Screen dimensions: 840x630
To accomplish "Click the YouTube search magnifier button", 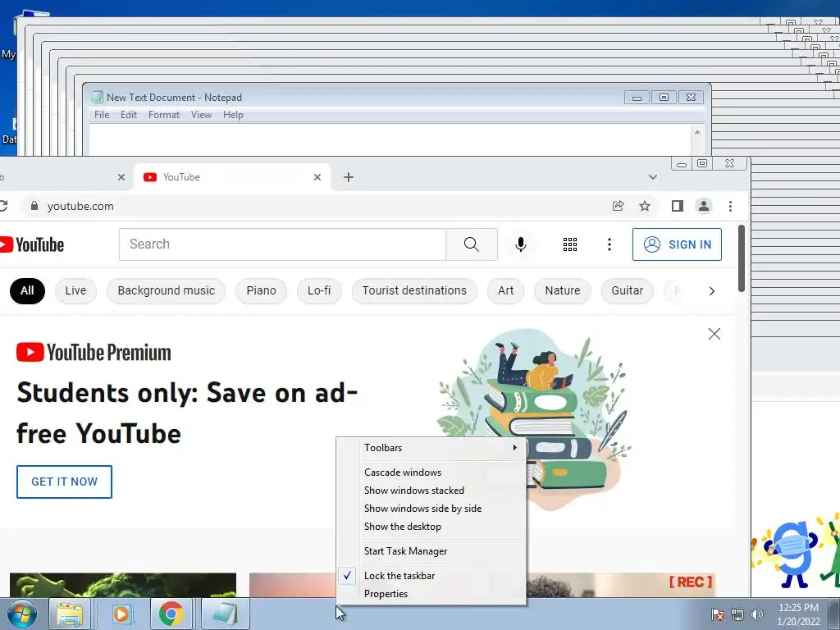I will [472, 244].
